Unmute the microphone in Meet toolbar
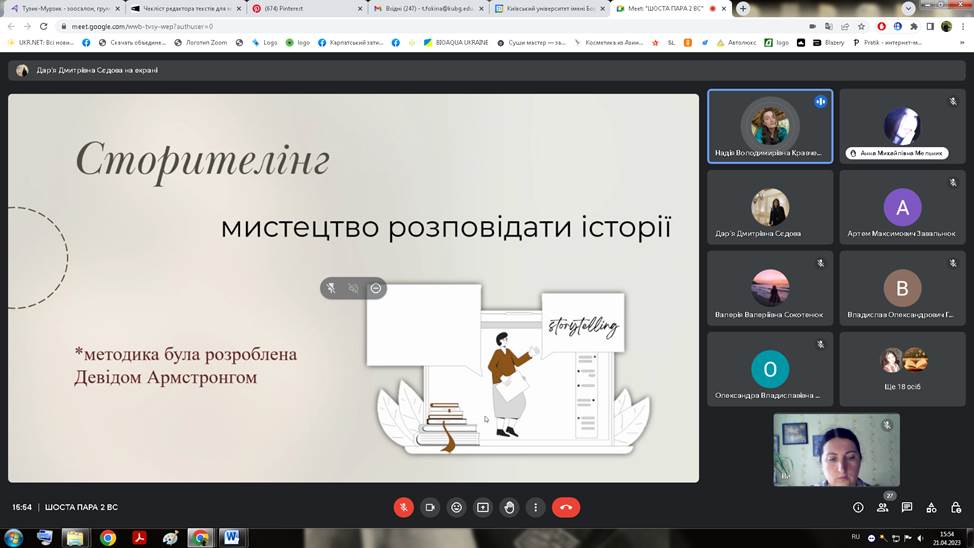Viewport: 974px width, 548px height. point(403,507)
